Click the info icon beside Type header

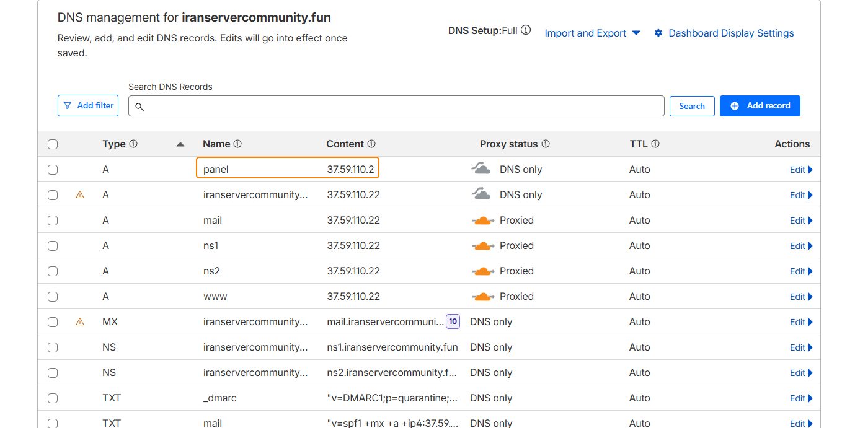133,144
